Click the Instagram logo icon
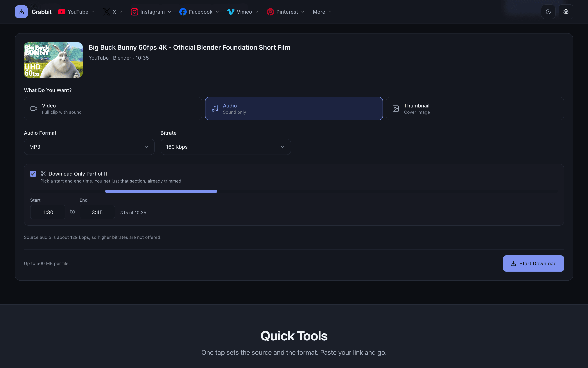Image resolution: width=588 pixels, height=368 pixels. coord(134,12)
